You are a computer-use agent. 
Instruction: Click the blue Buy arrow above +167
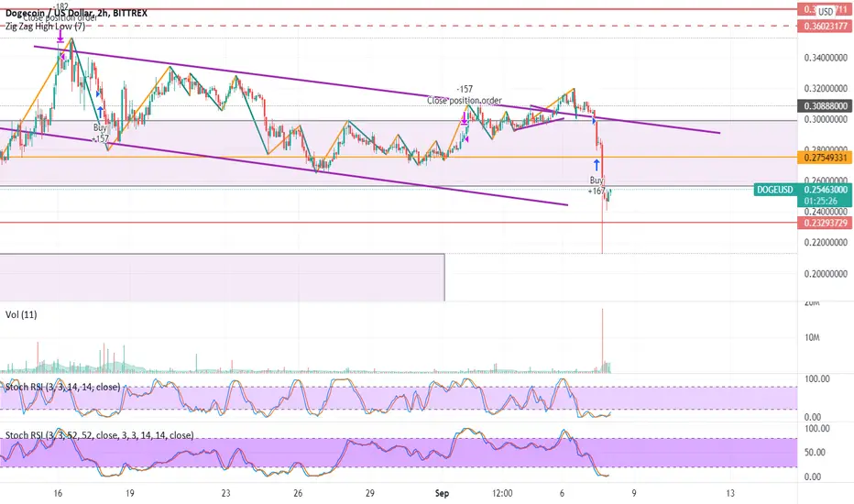[597, 165]
